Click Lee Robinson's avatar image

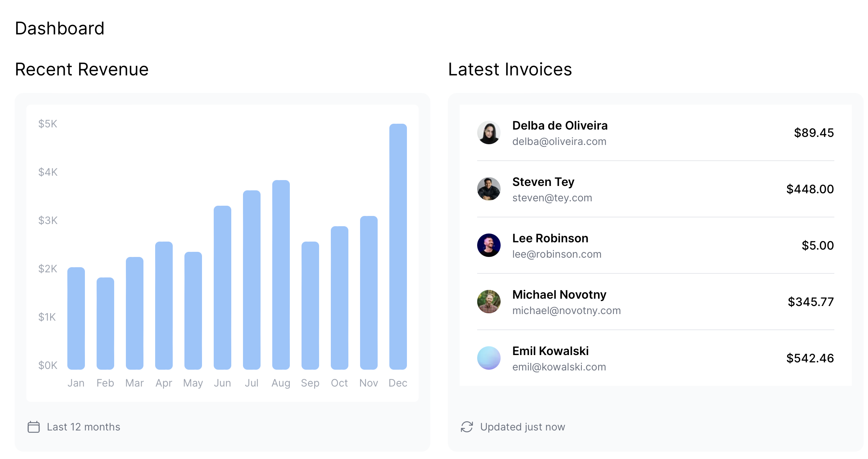[489, 245]
